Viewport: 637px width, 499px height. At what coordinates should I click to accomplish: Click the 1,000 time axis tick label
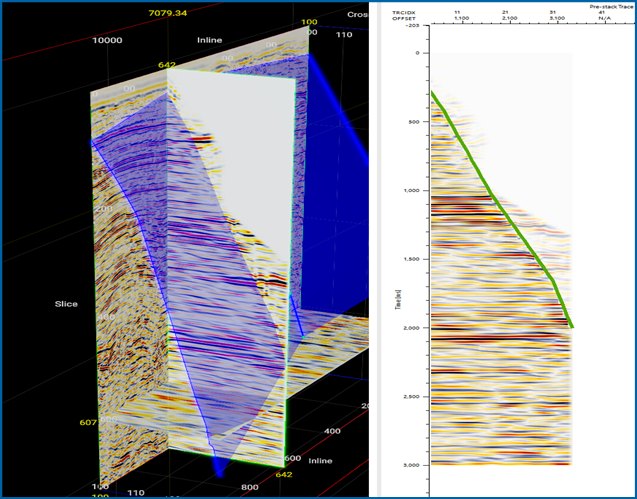(412, 190)
